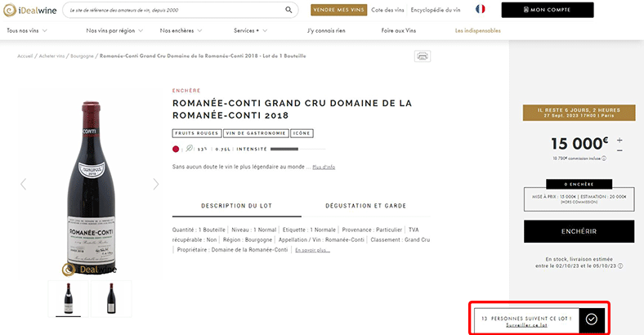
Task: Decrease bid with the minus button
Action: coord(619,150)
